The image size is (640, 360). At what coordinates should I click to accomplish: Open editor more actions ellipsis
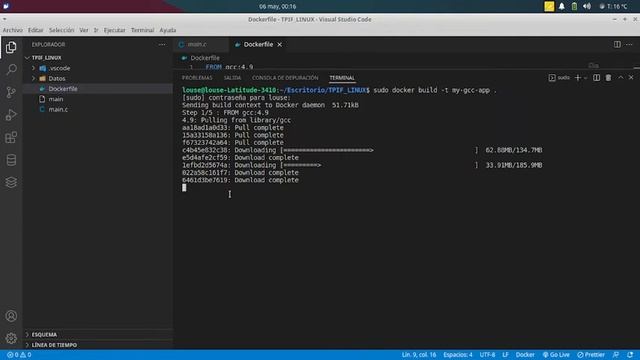tap(629, 44)
